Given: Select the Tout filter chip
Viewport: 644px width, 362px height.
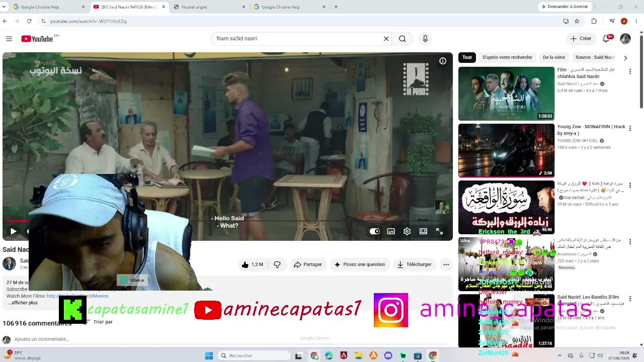Looking at the screenshot, I should (x=467, y=57).
